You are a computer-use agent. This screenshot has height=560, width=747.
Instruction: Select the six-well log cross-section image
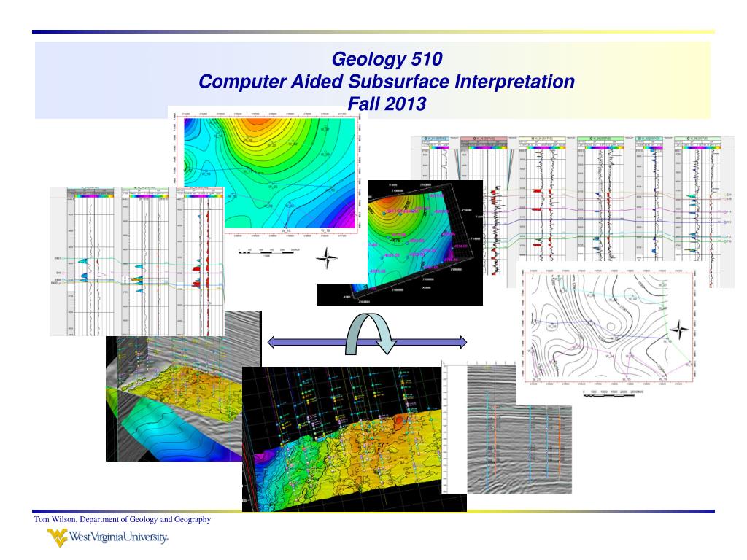573,212
